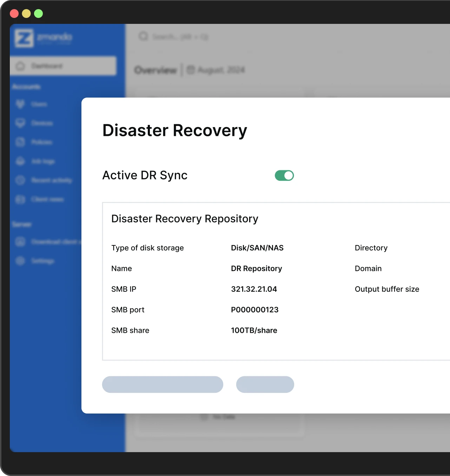This screenshot has width=450, height=476.
Task: Click the Policies icon in sidebar
Action: click(20, 142)
